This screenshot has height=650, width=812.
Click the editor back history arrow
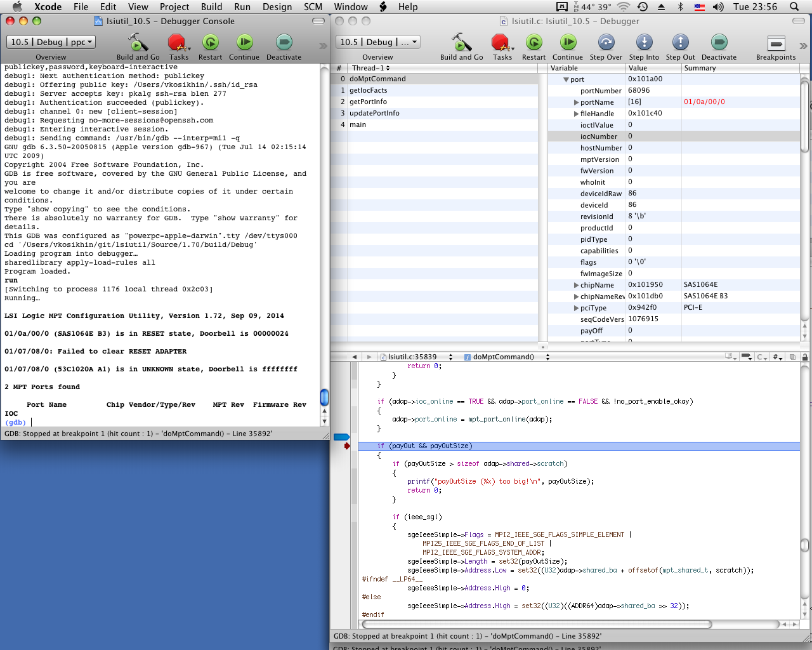pos(354,357)
